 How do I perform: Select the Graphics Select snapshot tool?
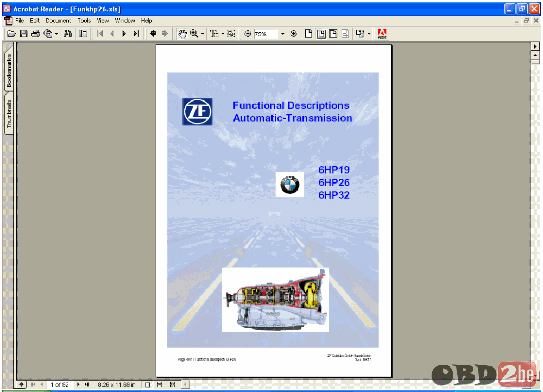pos(231,34)
